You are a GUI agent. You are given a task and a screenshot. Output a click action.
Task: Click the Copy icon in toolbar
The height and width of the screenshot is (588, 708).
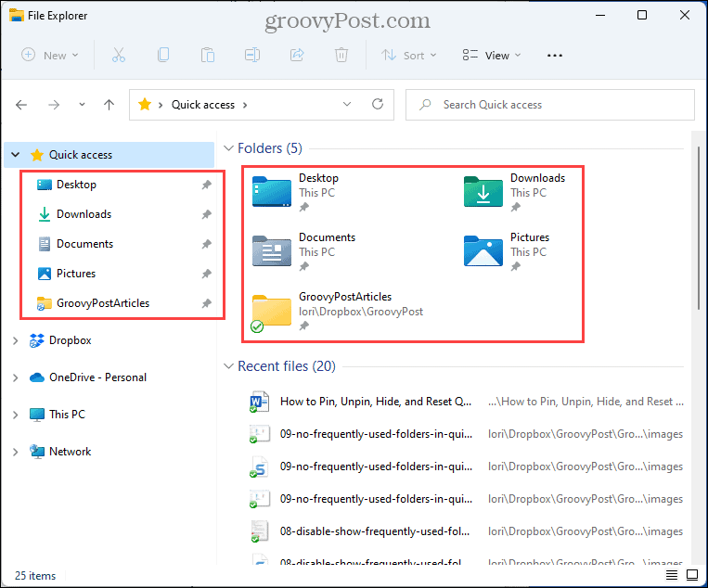click(163, 55)
